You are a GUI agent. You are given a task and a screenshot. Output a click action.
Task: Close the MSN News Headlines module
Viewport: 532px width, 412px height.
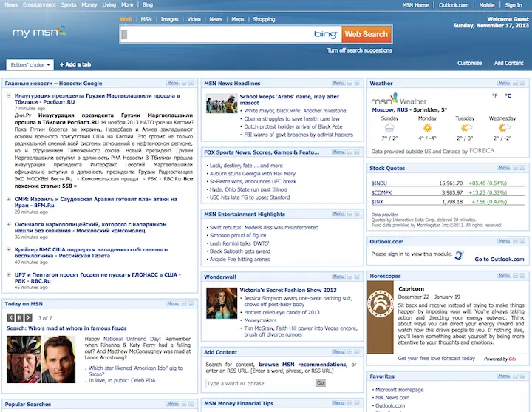pyautogui.click(x=357, y=83)
